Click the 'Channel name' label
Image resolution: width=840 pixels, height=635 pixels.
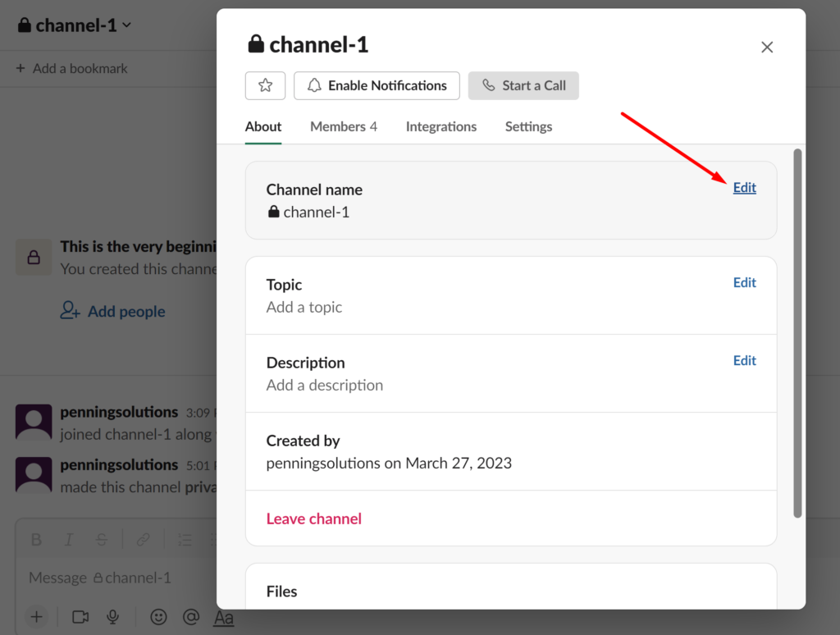[x=314, y=190]
